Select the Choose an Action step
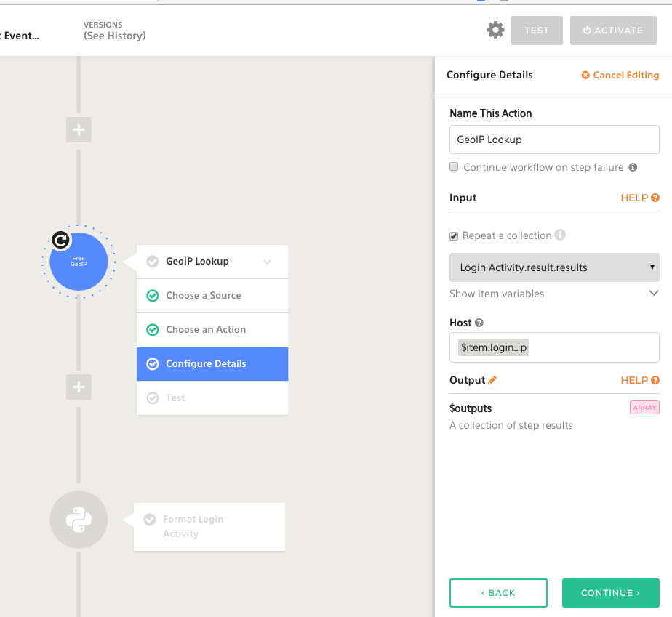 (206, 330)
